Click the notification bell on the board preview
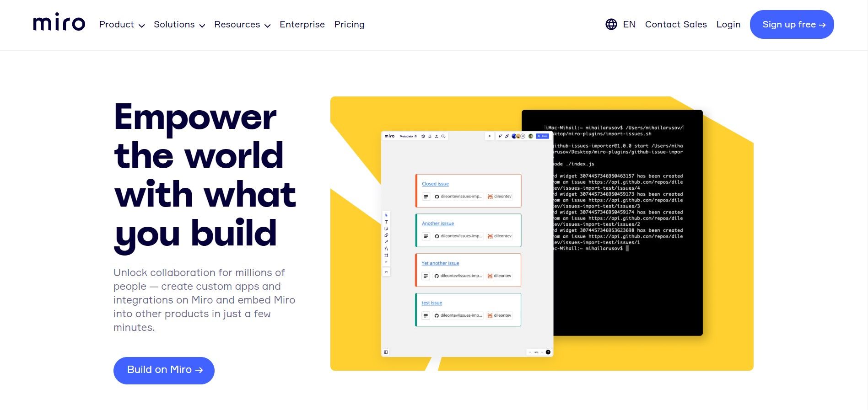Screen dimensions: 868x410 click(430, 136)
